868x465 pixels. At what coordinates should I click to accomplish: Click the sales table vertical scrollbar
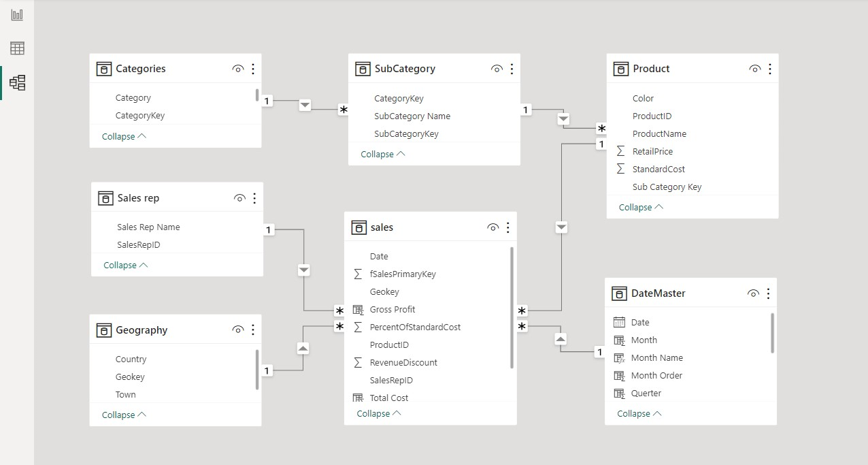pos(512,308)
